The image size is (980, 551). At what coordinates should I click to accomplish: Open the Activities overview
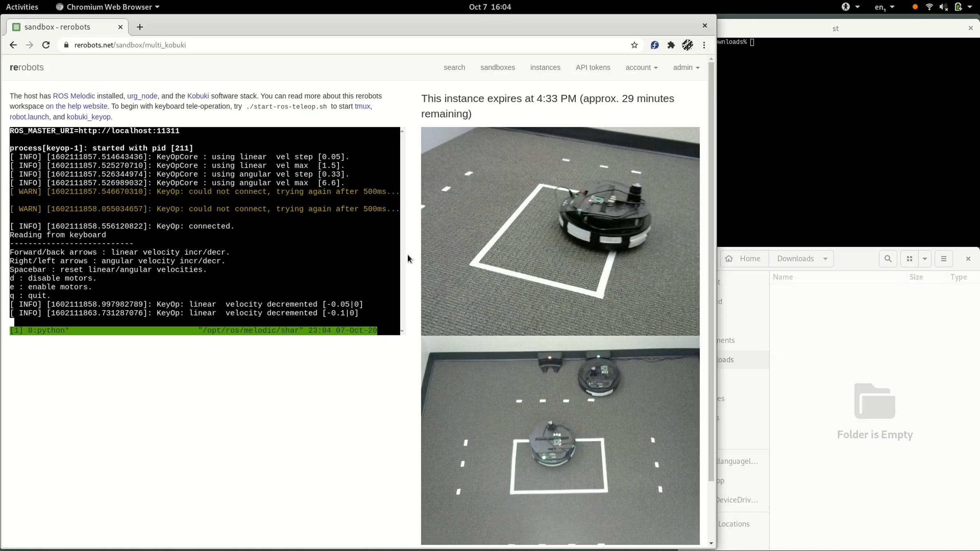point(22,7)
